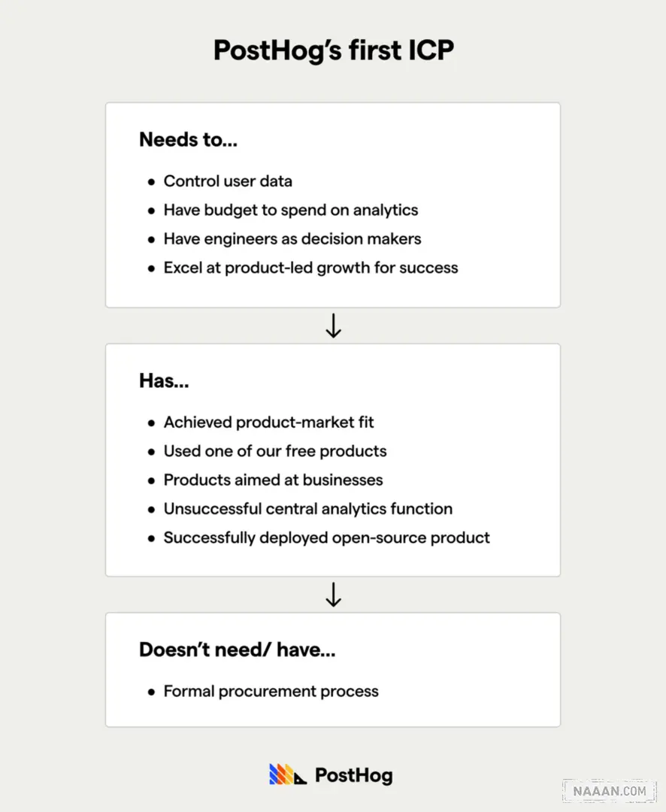Click the down arrow below the Has card
This screenshot has width=666, height=812.
tap(333, 595)
